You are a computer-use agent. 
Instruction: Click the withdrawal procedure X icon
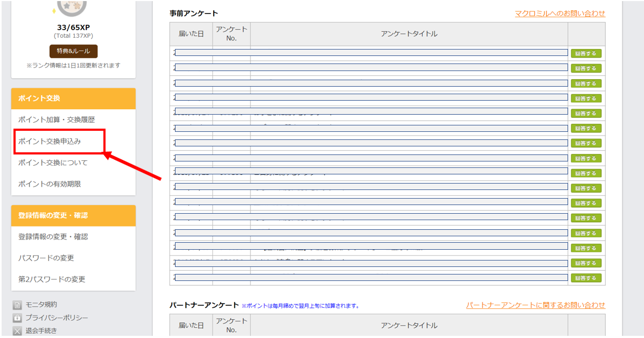(17, 331)
